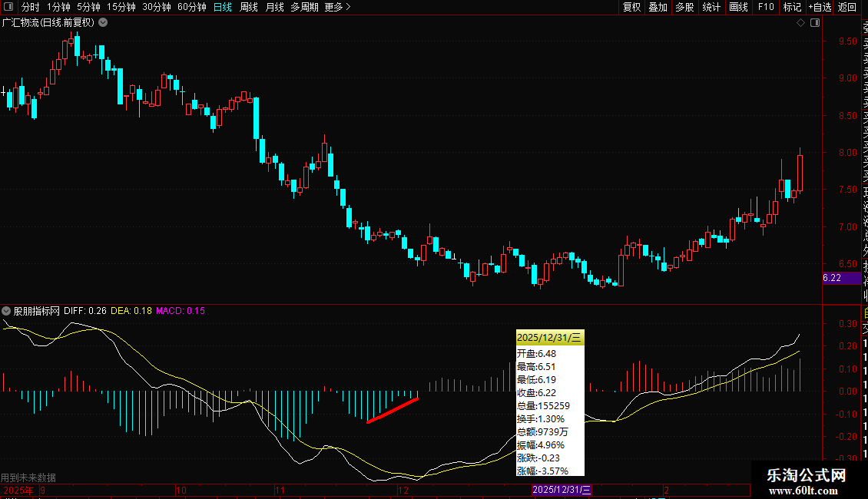Click the 2025/12/31 date marker on the time axis
This screenshot has height=499, width=868.
(562, 490)
